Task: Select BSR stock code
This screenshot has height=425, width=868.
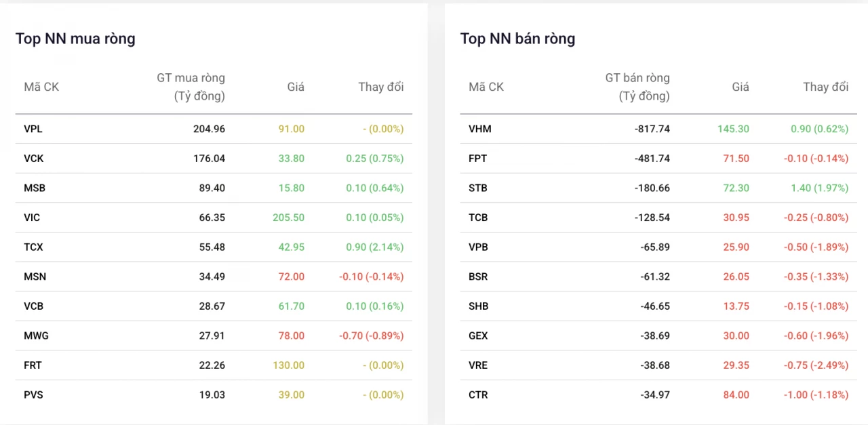Action: 478,277
